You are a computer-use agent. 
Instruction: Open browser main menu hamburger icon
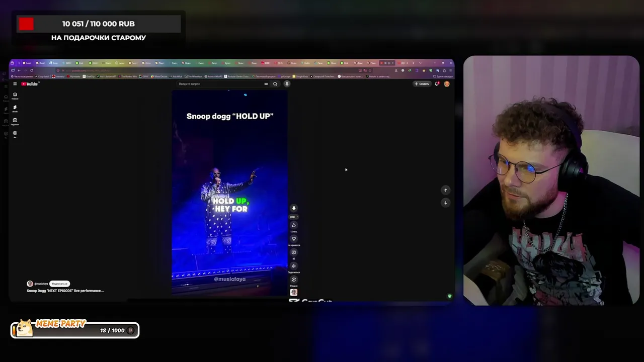coord(450,70)
